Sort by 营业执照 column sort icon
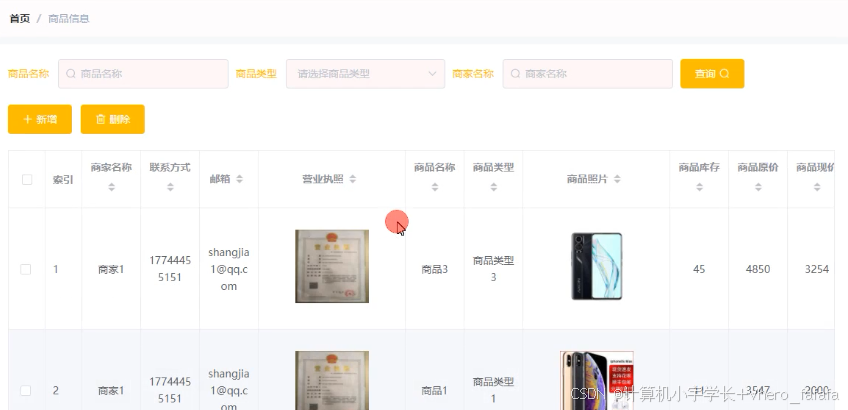The height and width of the screenshot is (410, 848). click(x=353, y=179)
